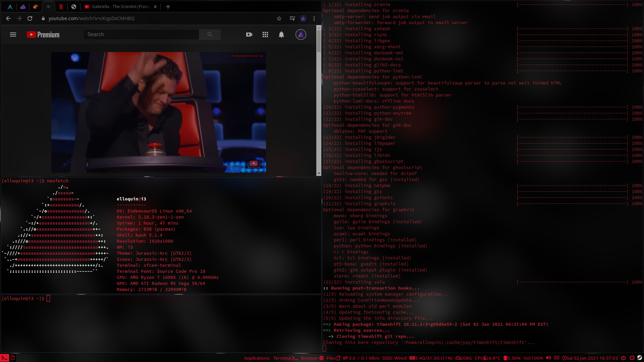Click 'CPU: AMD Ryzen 7 1800X' line
Image resolution: width=644 pixels, height=362 pixels.
[x=168, y=278]
